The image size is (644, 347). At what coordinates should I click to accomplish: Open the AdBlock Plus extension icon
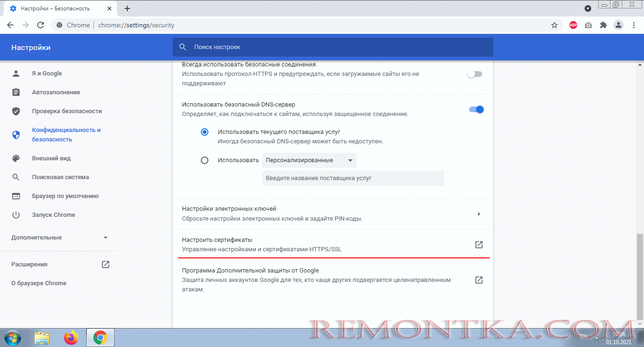click(x=573, y=25)
